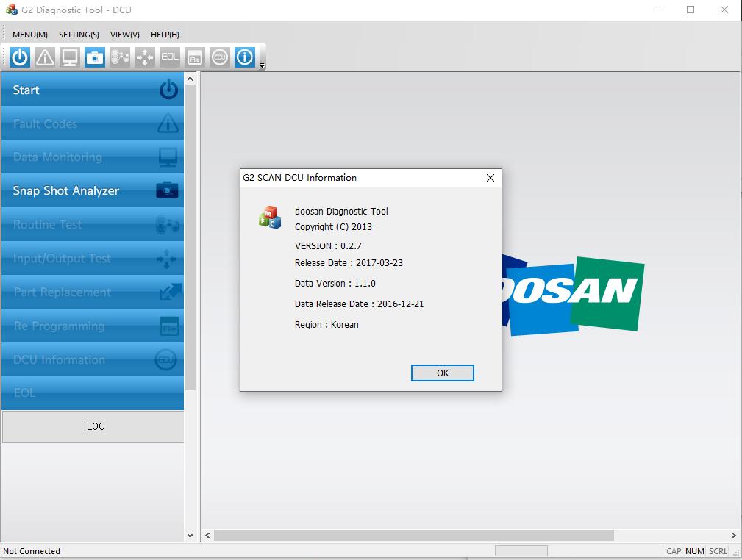742x560 pixels.
Task: Click the 'Not Connected' status text
Action: pos(32,551)
